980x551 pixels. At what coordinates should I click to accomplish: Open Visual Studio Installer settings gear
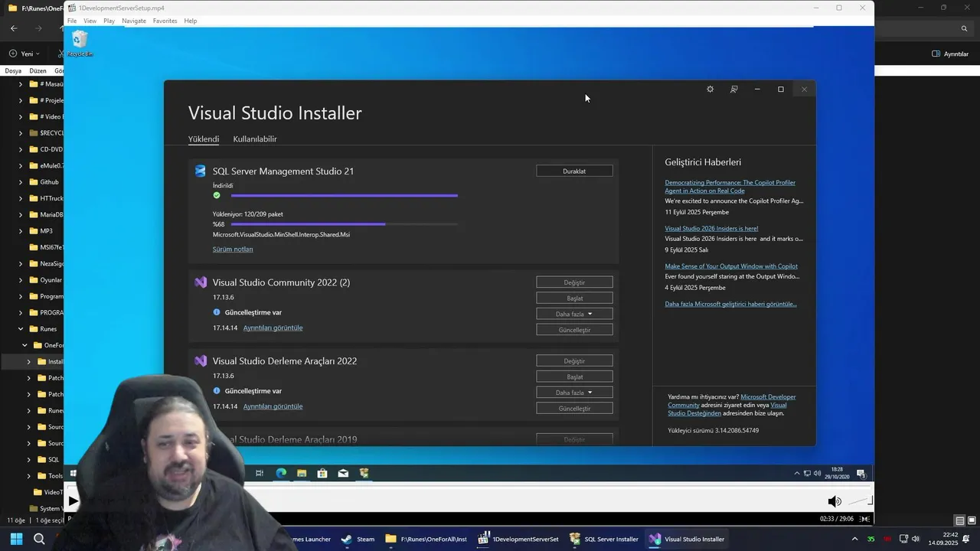(710, 90)
